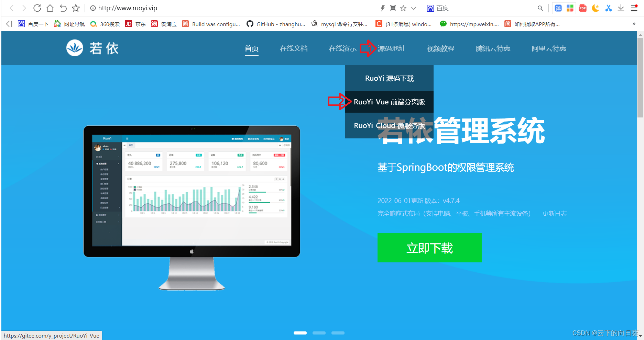Open 百度一下 bookmark

tap(33, 24)
